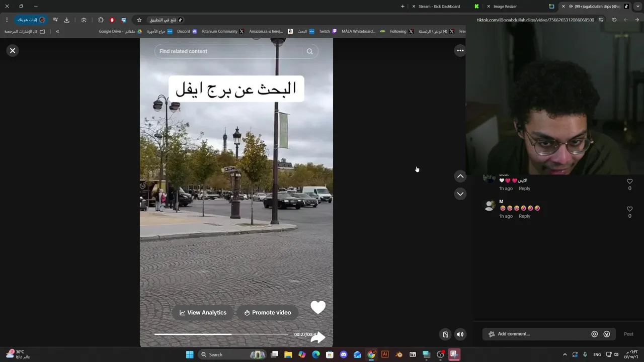644x362 pixels.
Task: Expand the bookmarks overflow chevron
Action: pos(57,31)
